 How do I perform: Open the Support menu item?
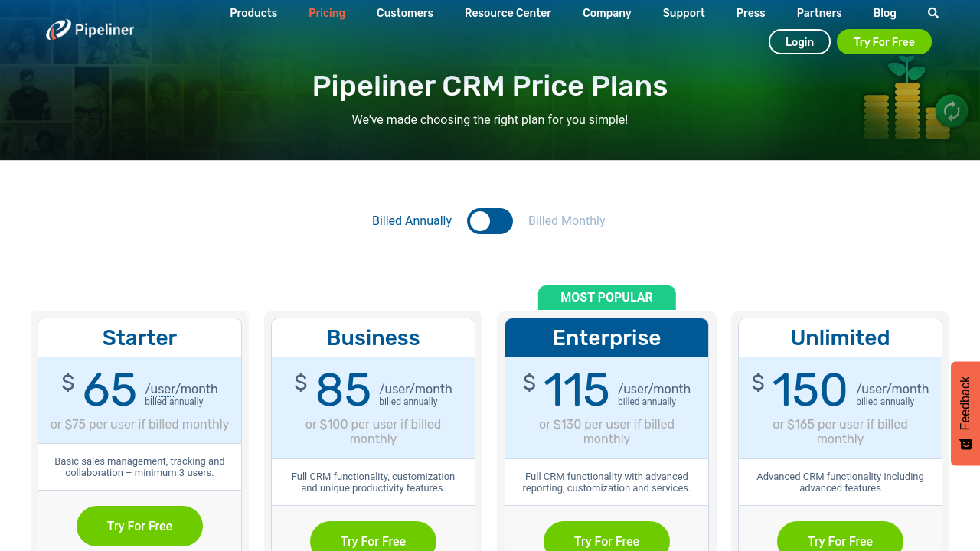click(x=684, y=13)
